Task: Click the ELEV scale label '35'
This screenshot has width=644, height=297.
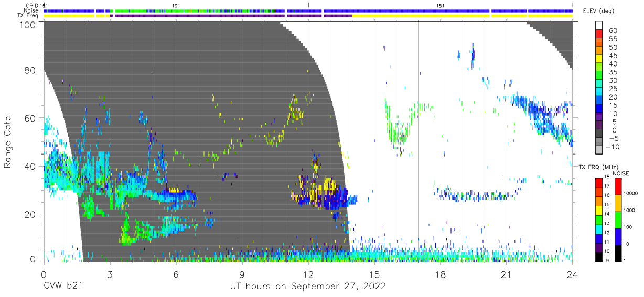Action: point(613,72)
